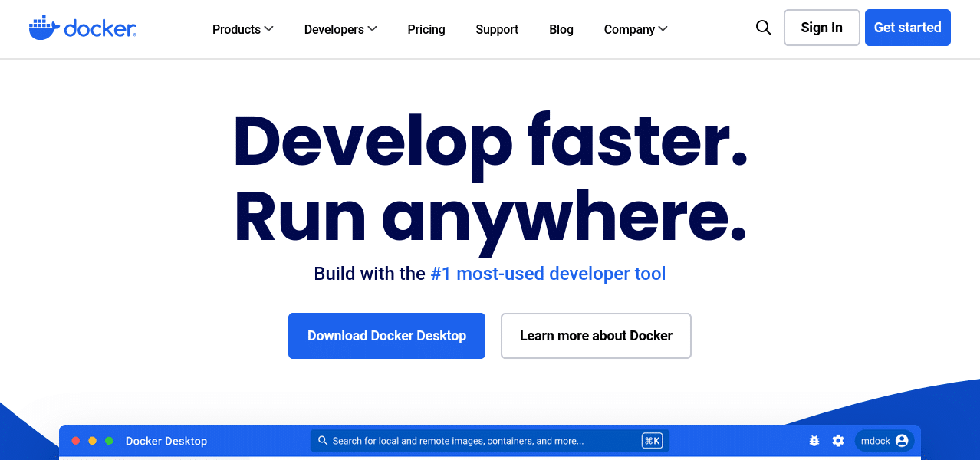Expand the Products dropdown menu
The width and height of the screenshot is (980, 460).
coord(242,29)
